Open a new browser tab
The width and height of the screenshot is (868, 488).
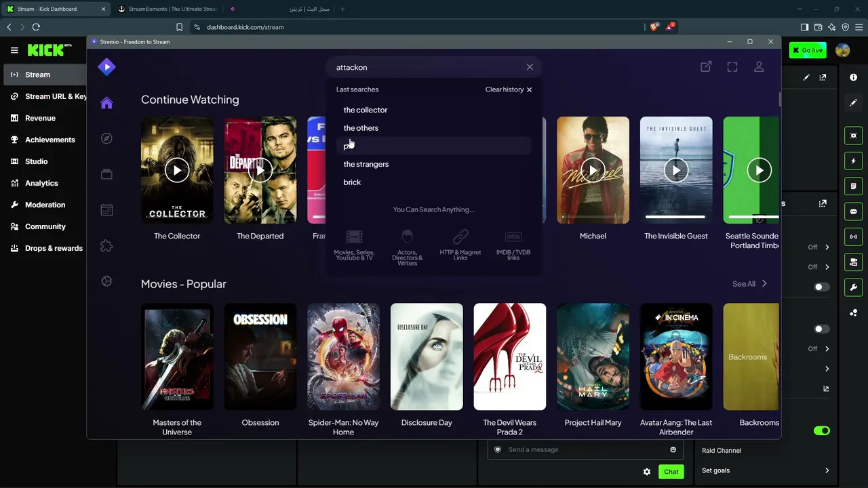(x=342, y=9)
